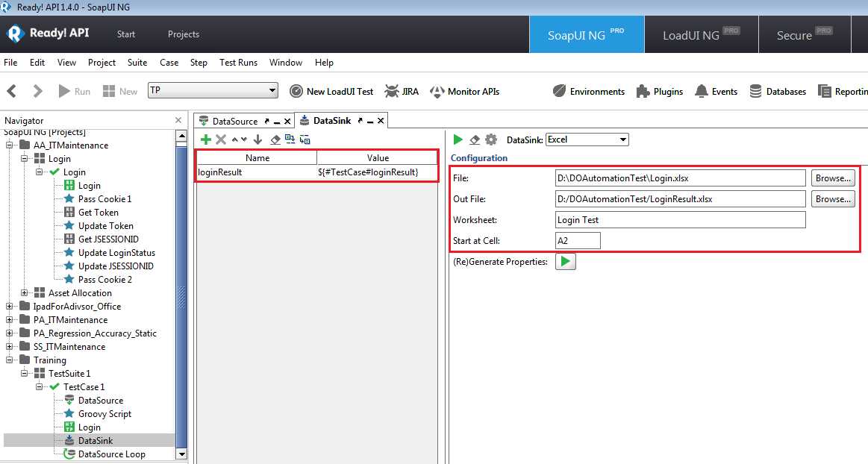Expand the PA_Regression_Accuracy_Static project
This screenshot has height=464, width=868.
click(10, 333)
